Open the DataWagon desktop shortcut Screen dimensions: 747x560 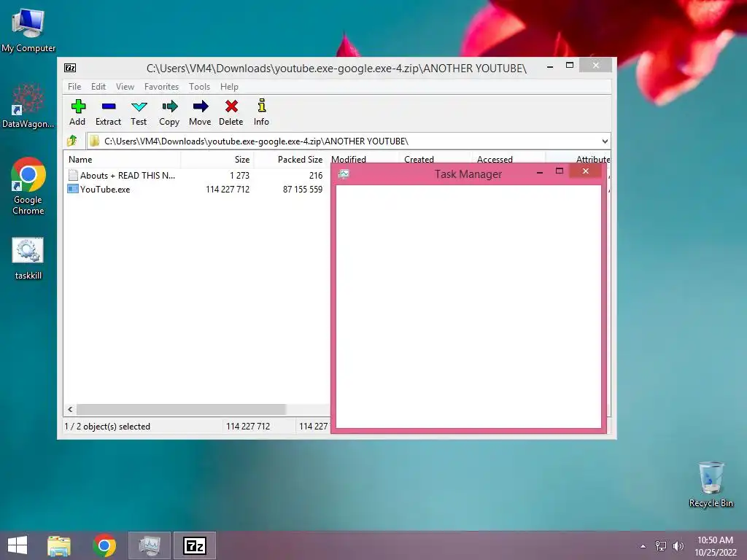pyautogui.click(x=28, y=106)
